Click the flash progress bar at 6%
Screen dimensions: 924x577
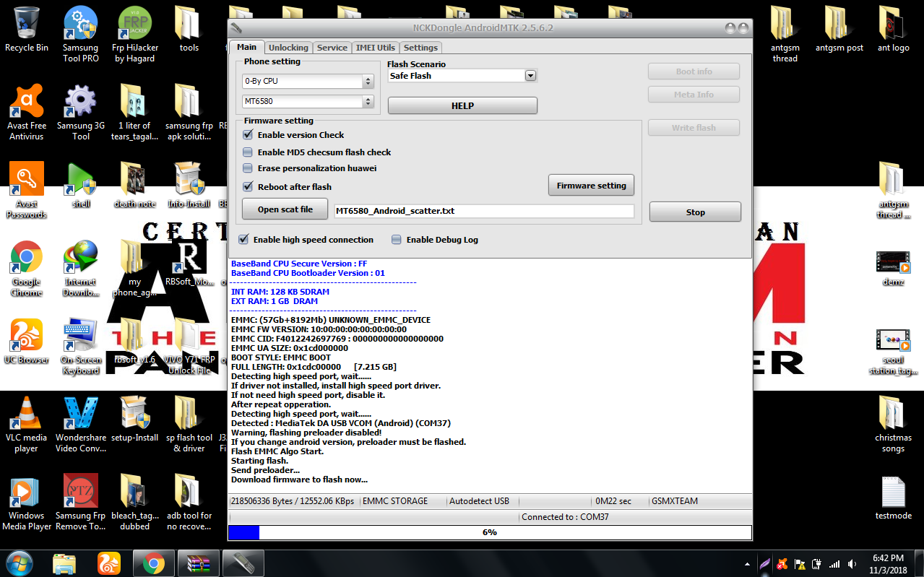pyautogui.click(x=490, y=532)
